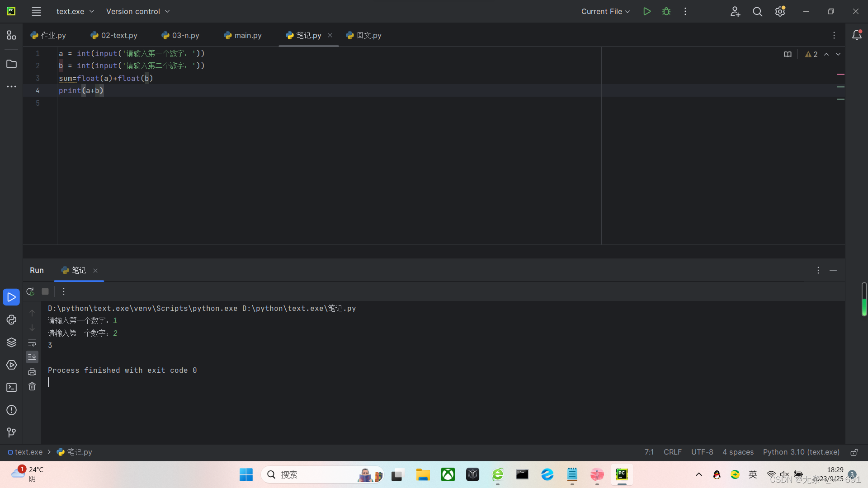Open Python Console tool window
The image size is (868, 488).
click(11, 320)
